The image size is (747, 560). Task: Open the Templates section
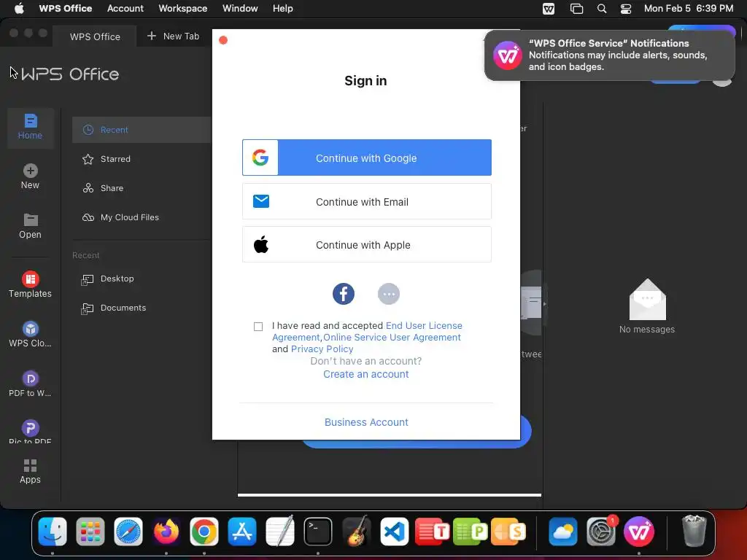pos(30,284)
